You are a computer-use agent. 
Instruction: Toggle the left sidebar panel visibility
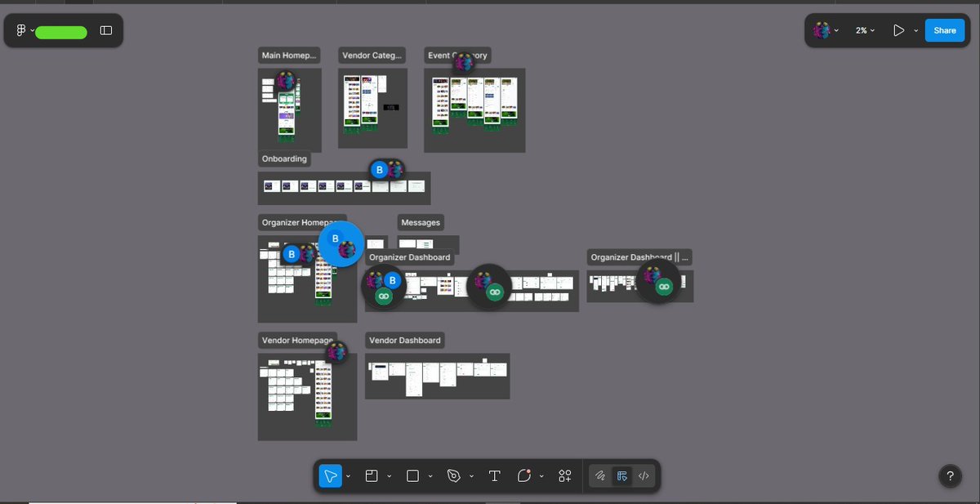coord(105,29)
